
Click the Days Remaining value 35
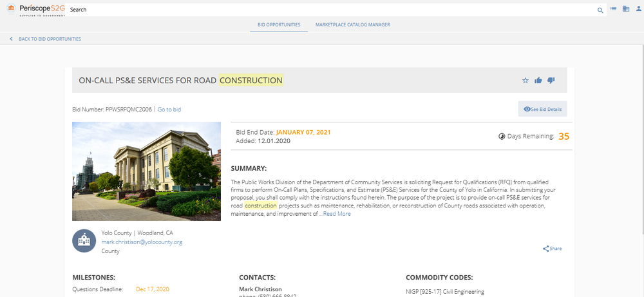coord(564,137)
